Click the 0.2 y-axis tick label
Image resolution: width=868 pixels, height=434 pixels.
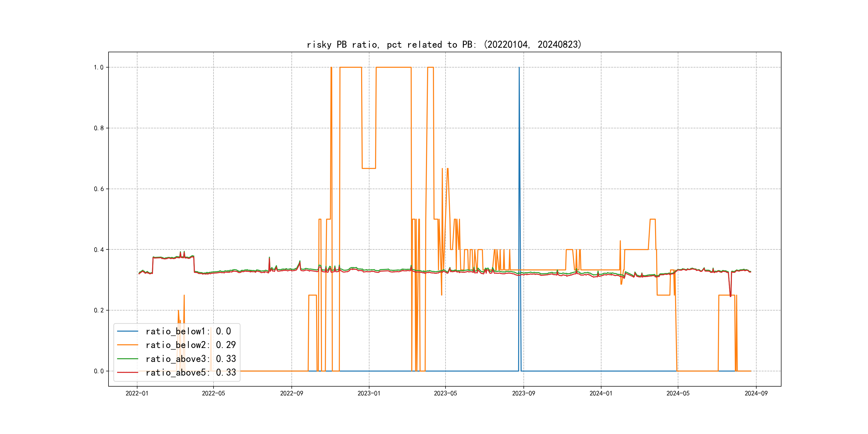click(x=99, y=310)
